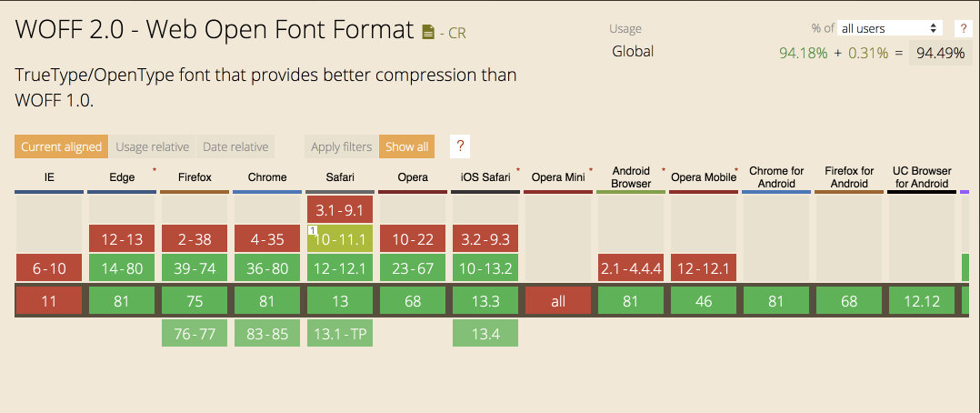Switch to Date relative view

pos(235,146)
